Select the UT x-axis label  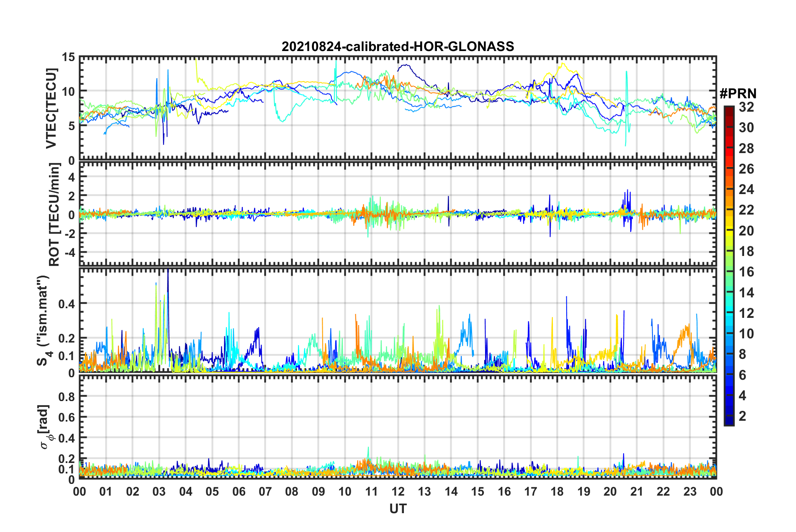(x=398, y=509)
